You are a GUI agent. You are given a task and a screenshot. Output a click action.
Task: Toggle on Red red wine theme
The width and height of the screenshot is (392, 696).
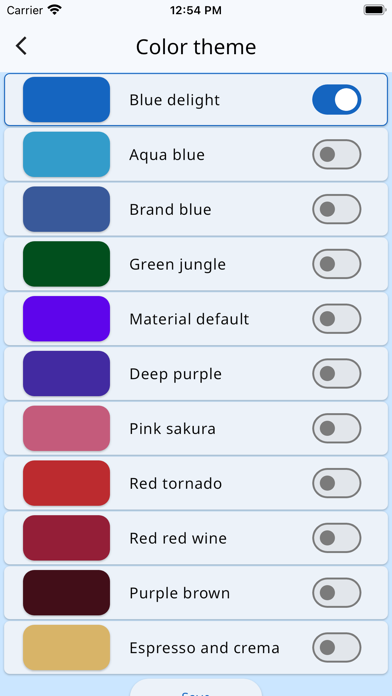pyautogui.click(x=337, y=538)
